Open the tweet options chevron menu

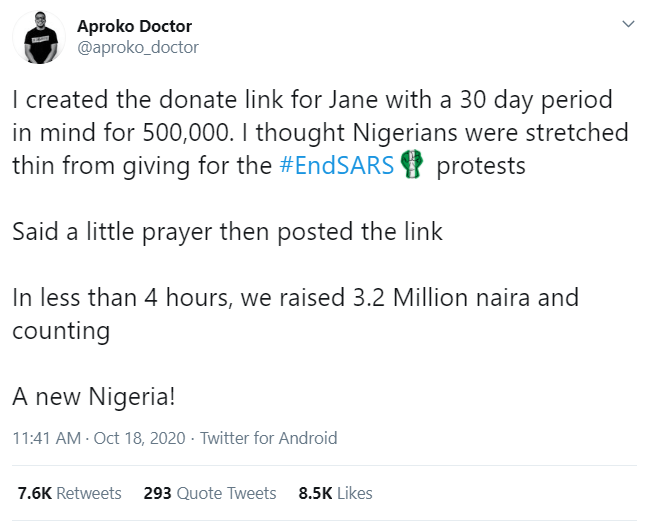coord(628,23)
